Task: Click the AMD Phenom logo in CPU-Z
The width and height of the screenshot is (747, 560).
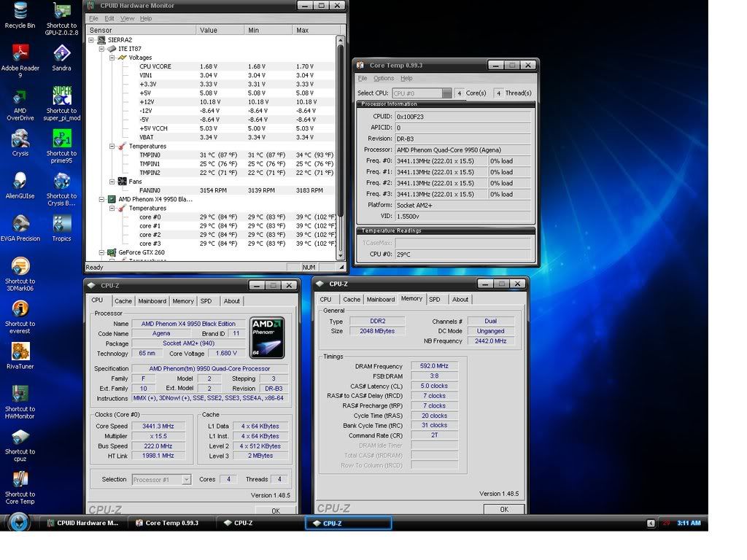Action: pos(267,338)
